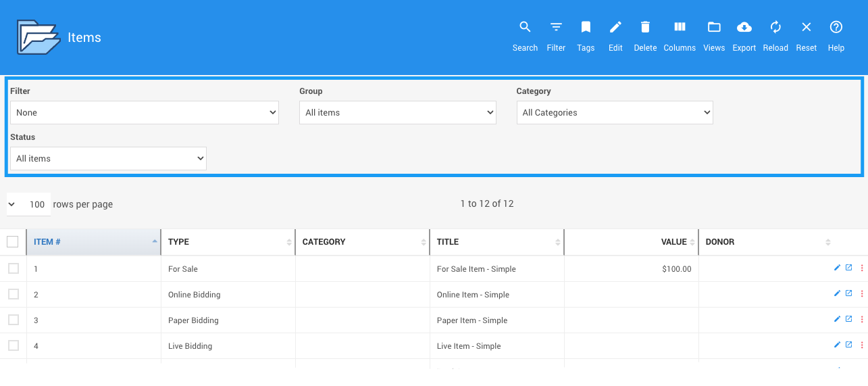Screen dimensions: 868x386
Task: Click the pencil edit icon for item 1
Action: [x=838, y=268]
